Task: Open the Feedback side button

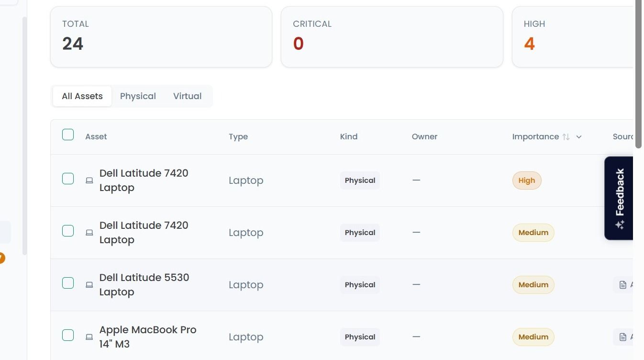Action: click(x=619, y=198)
